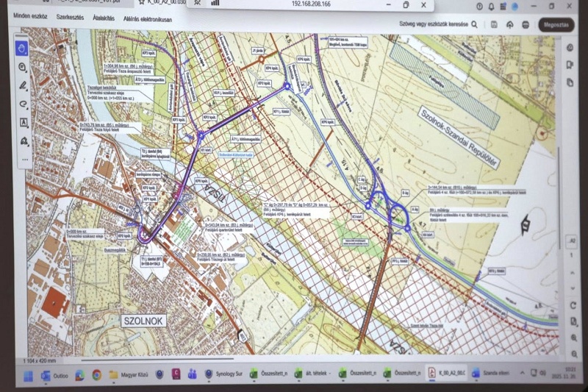Viewport: 588px width, 392px height.
Task: Expand more tools via the three dots
Action: pyautogui.click(x=24, y=158)
